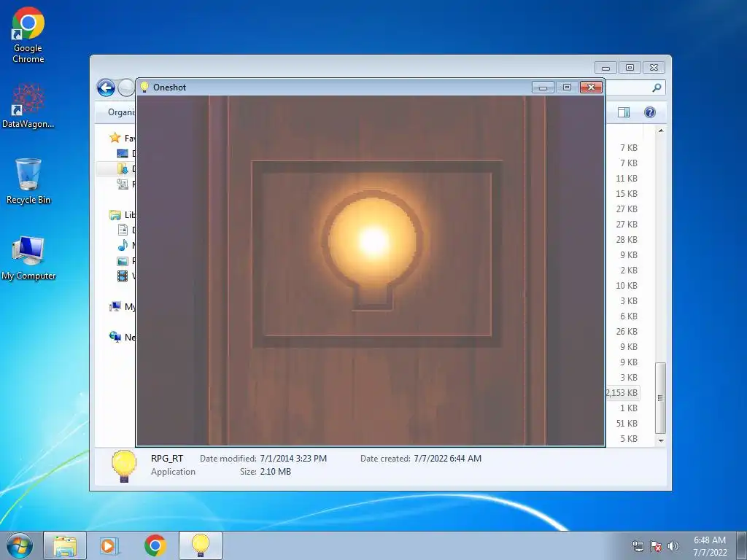The image size is (747, 560).
Task: Click the Oneshot window title icon
Action: [144, 87]
